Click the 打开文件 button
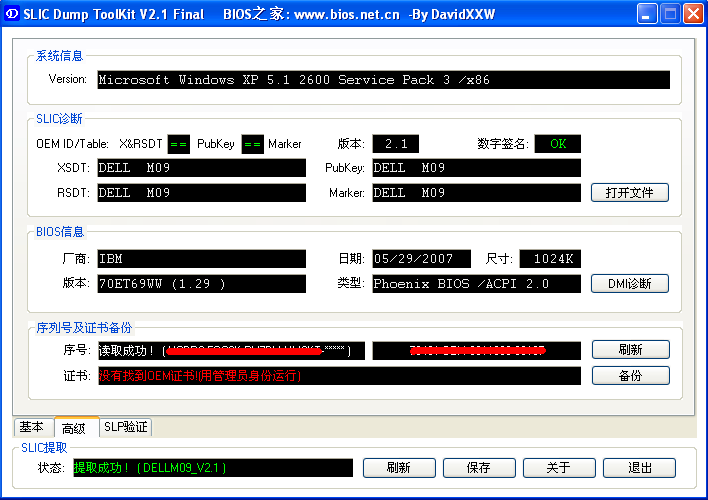The image size is (708, 500). (x=629, y=193)
